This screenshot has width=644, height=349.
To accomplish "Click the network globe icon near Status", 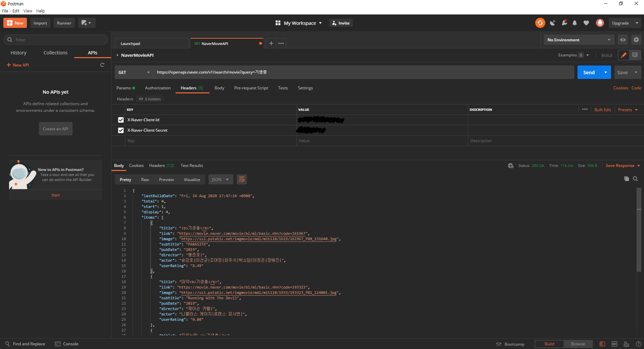I will (x=511, y=166).
